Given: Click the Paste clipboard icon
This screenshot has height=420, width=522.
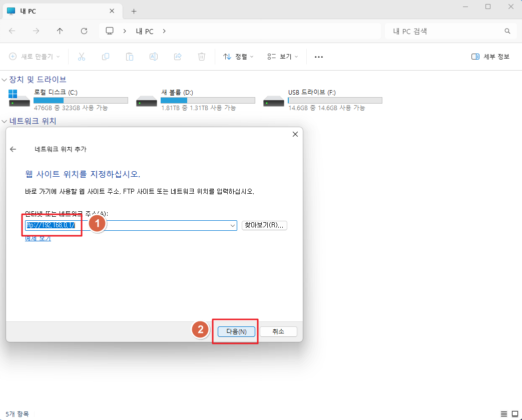Looking at the screenshot, I should click(x=130, y=57).
